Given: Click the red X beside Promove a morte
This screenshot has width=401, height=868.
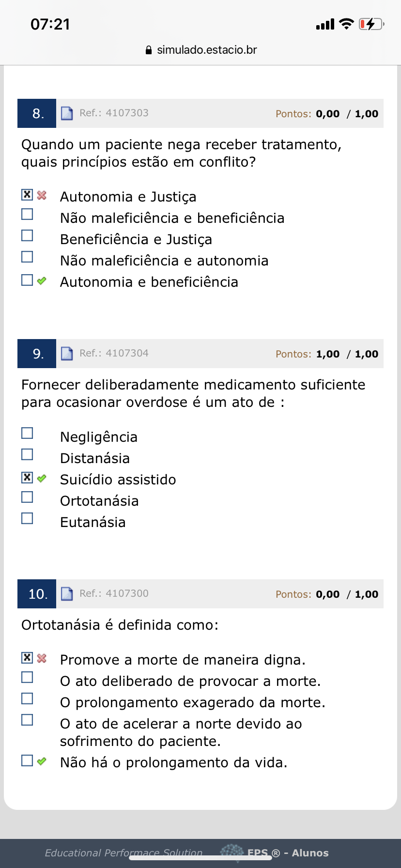Looking at the screenshot, I should [42, 658].
